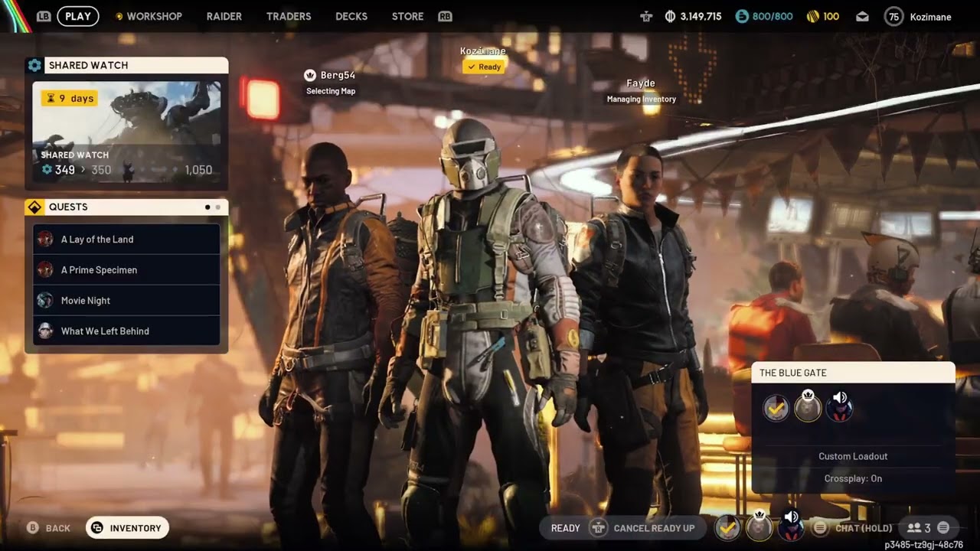The image size is (980, 551).
Task: Click the LB bumper icon in top navigation
Action: pos(44,16)
